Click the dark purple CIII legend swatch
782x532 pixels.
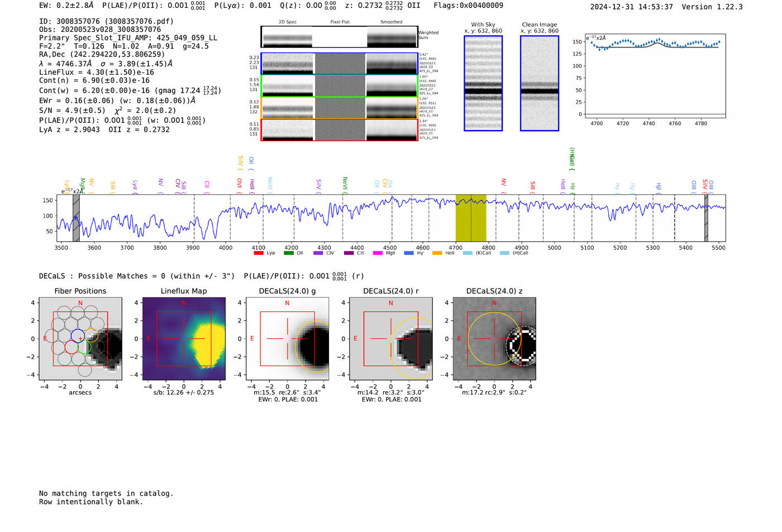point(349,253)
